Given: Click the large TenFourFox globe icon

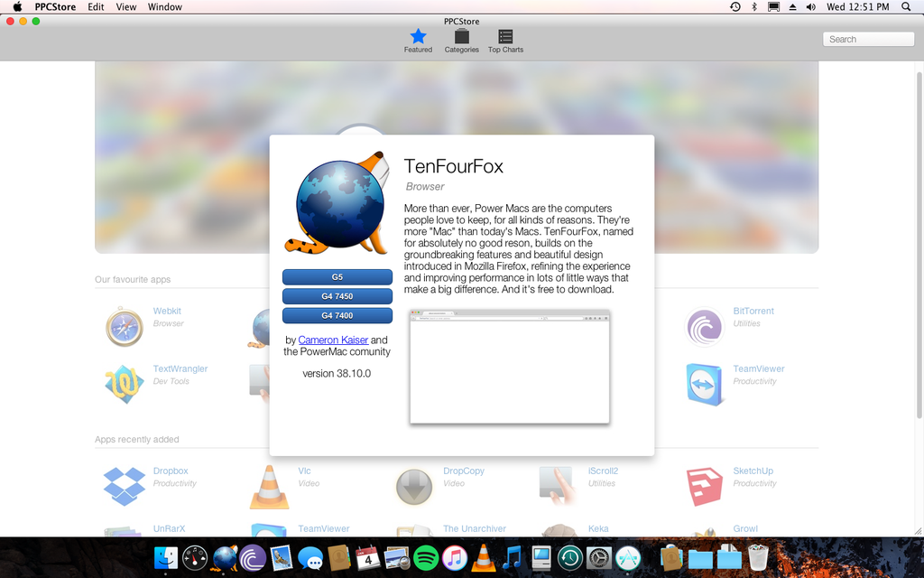Looking at the screenshot, I should (338, 203).
